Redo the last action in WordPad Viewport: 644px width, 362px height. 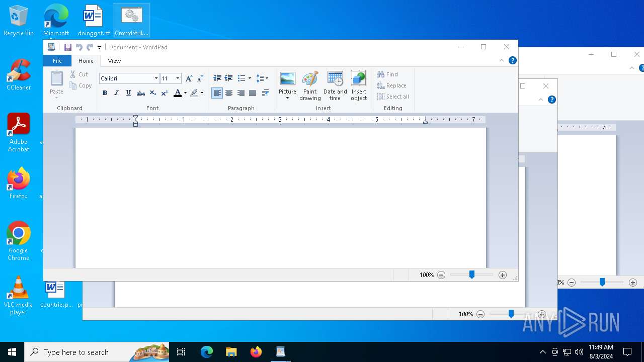90,47
